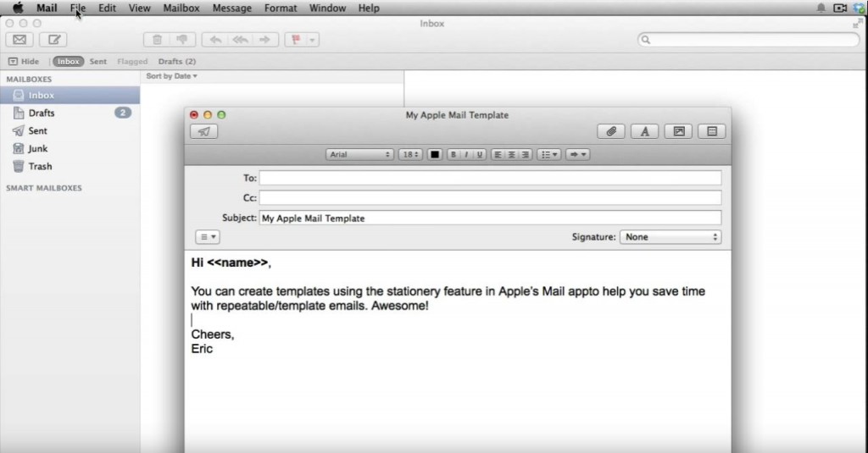This screenshot has height=453, width=868.
Task: Click the Junk thumbs-down toolbar icon
Action: [x=182, y=40]
